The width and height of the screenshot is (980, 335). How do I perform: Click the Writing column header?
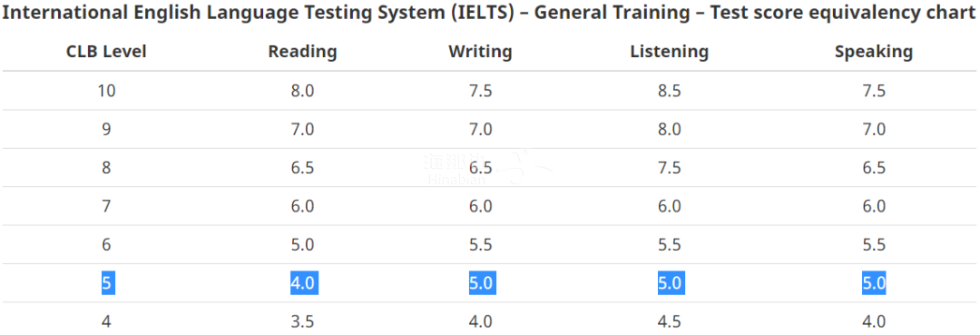480,52
